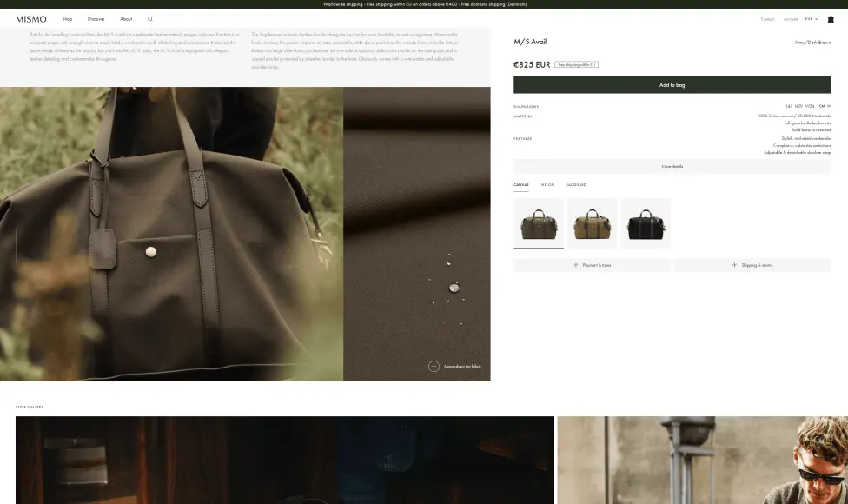
Task: Open the EUR currency dropdown
Action: coord(812,19)
